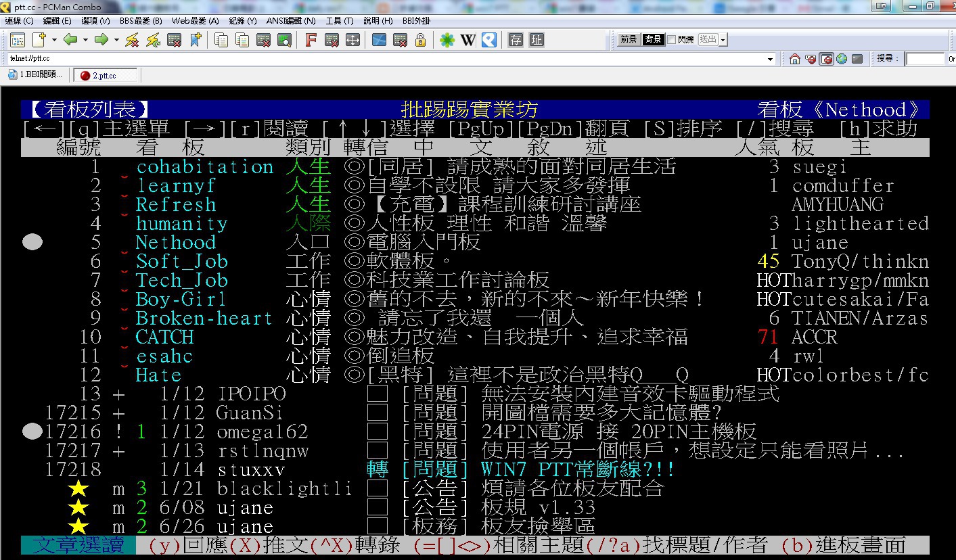This screenshot has height=560, width=956.
Task: Open the 工具(T) menu
Action: [340, 21]
